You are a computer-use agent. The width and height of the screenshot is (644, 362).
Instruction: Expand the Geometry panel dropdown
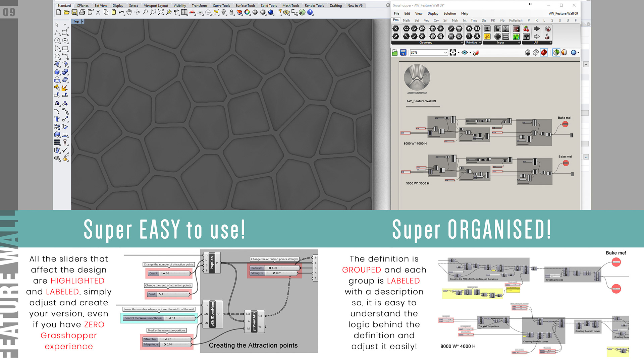point(462,43)
